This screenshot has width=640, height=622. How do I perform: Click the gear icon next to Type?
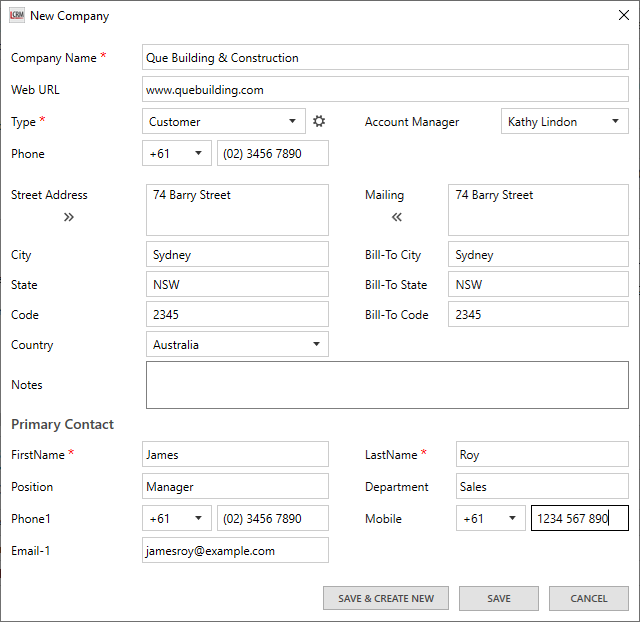pos(319,121)
